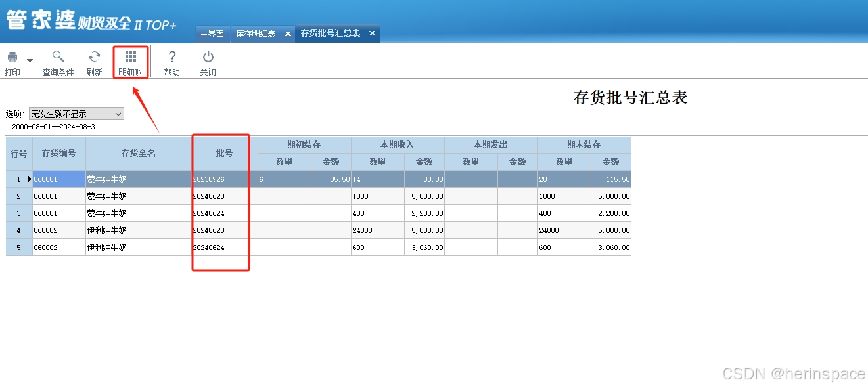Click the Print (打印) printer icon

coord(12,57)
